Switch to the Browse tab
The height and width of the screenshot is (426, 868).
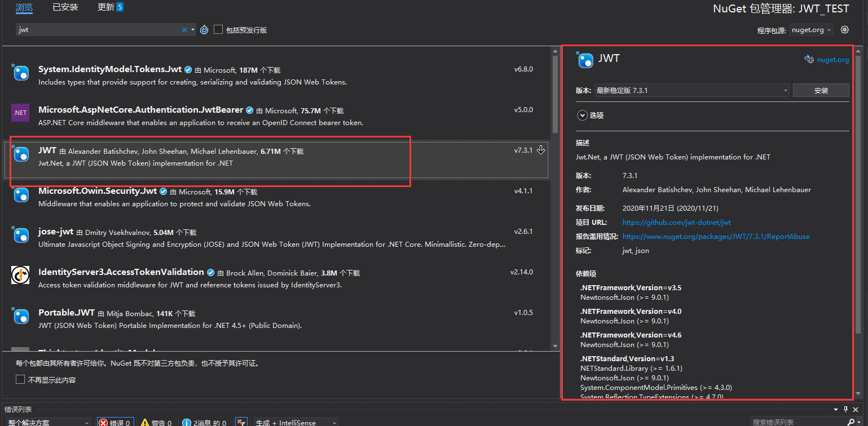pyautogui.click(x=24, y=8)
